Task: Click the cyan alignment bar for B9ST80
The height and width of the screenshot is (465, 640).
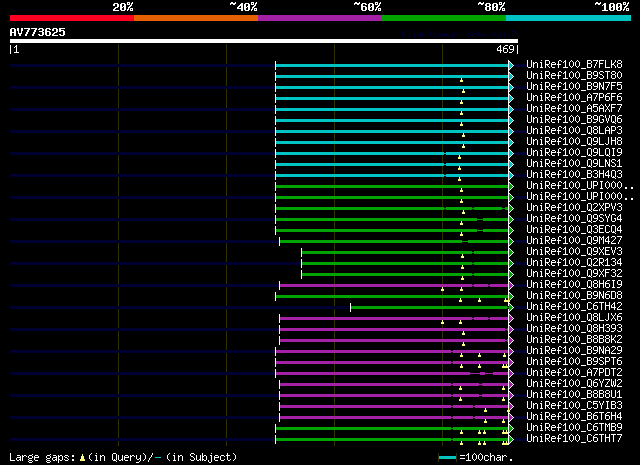Action: [392, 76]
